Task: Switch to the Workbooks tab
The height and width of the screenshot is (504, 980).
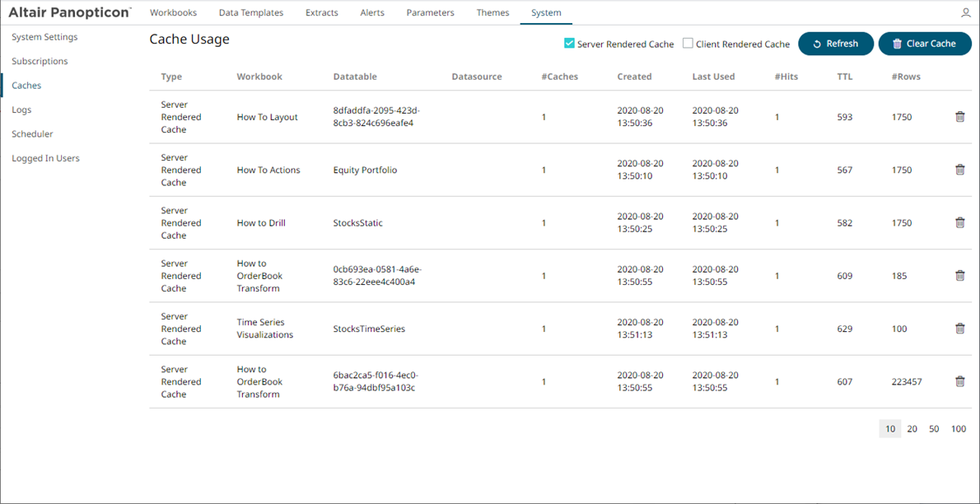Action: 173,13
